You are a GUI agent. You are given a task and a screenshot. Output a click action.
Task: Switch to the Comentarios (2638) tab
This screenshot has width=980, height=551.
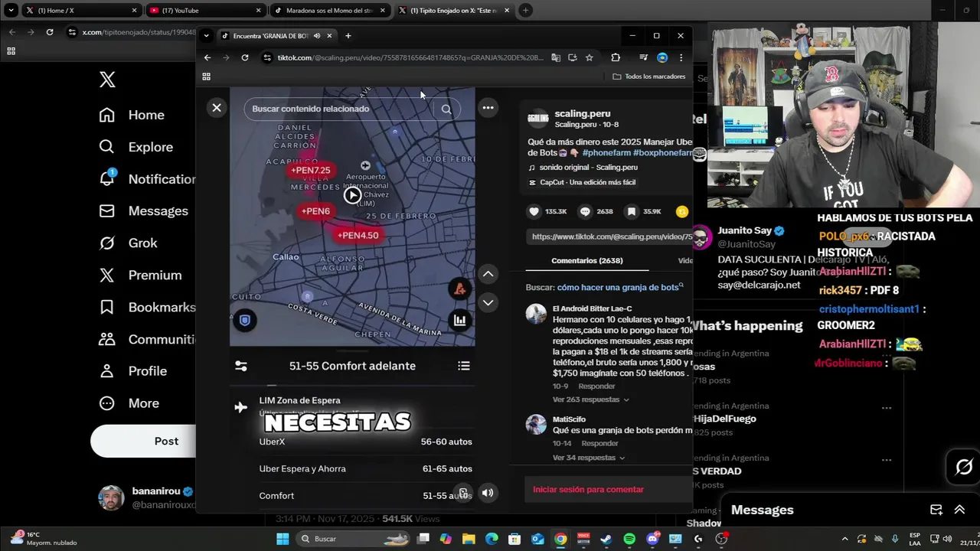coord(586,260)
